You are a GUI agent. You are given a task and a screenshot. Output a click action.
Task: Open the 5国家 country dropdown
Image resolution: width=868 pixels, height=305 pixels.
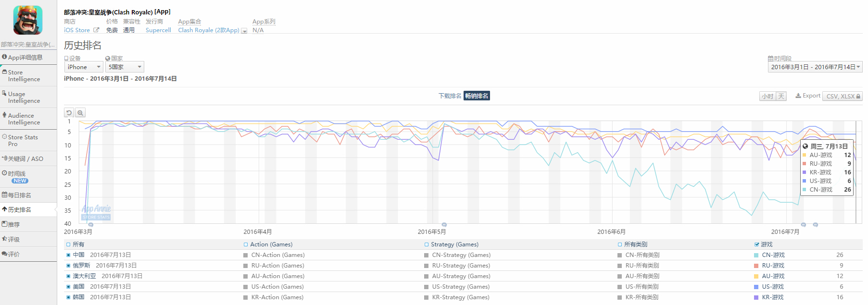coord(125,67)
